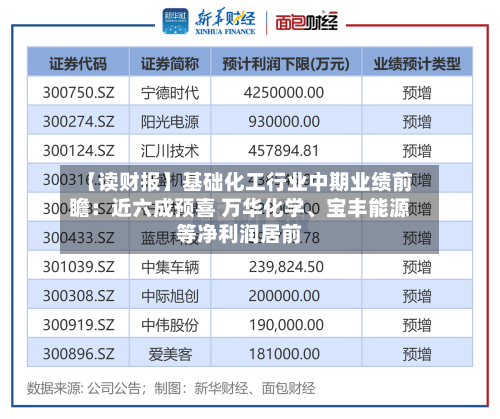Click the red 面包财经 logo
The height and width of the screenshot is (419, 500).
(307, 22)
